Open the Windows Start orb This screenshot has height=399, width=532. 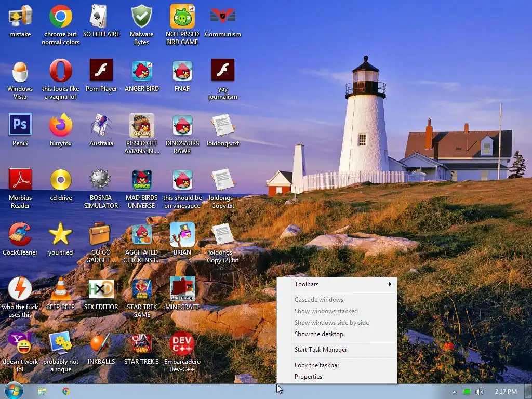[13, 391]
